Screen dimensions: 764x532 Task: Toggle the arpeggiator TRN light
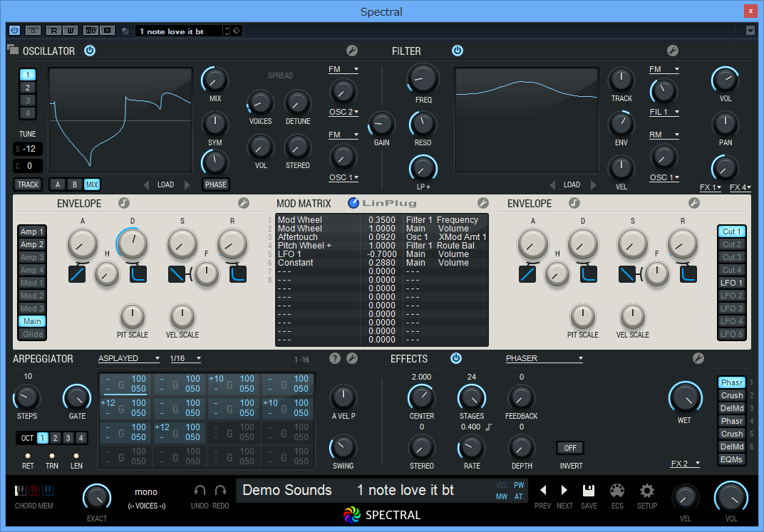pos(51,456)
